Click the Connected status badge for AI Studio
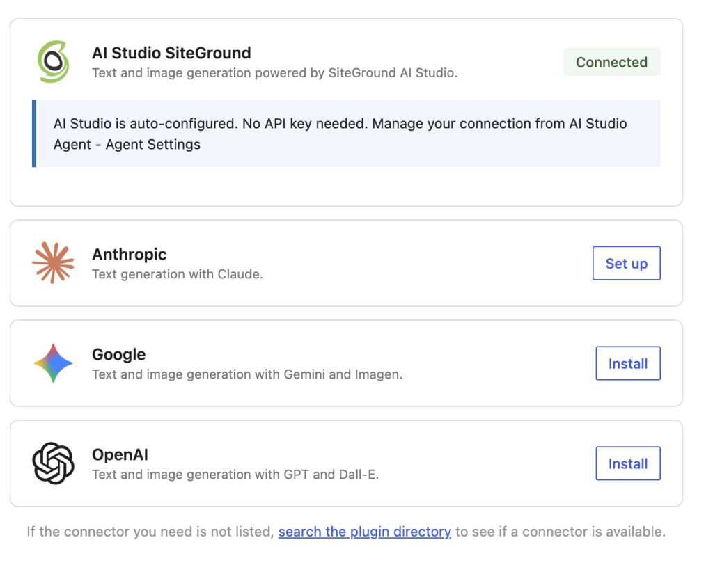Viewport: 713px width, 588px height. tap(611, 62)
